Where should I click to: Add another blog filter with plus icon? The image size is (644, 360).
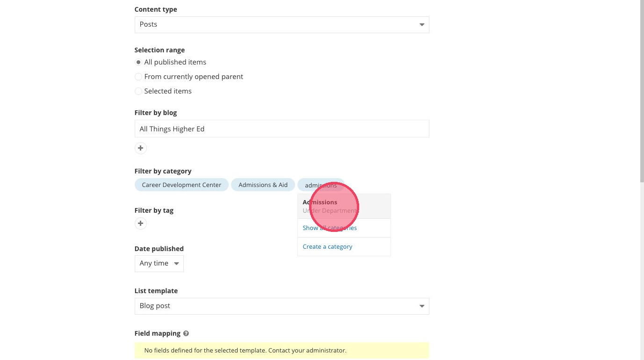[x=140, y=148]
